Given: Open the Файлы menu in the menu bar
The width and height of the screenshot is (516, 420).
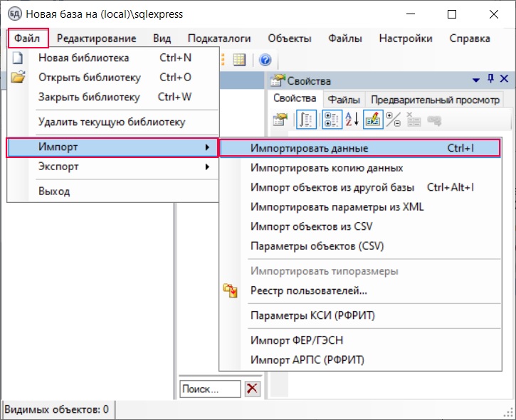Looking at the screenshot, I should [345, 38].
